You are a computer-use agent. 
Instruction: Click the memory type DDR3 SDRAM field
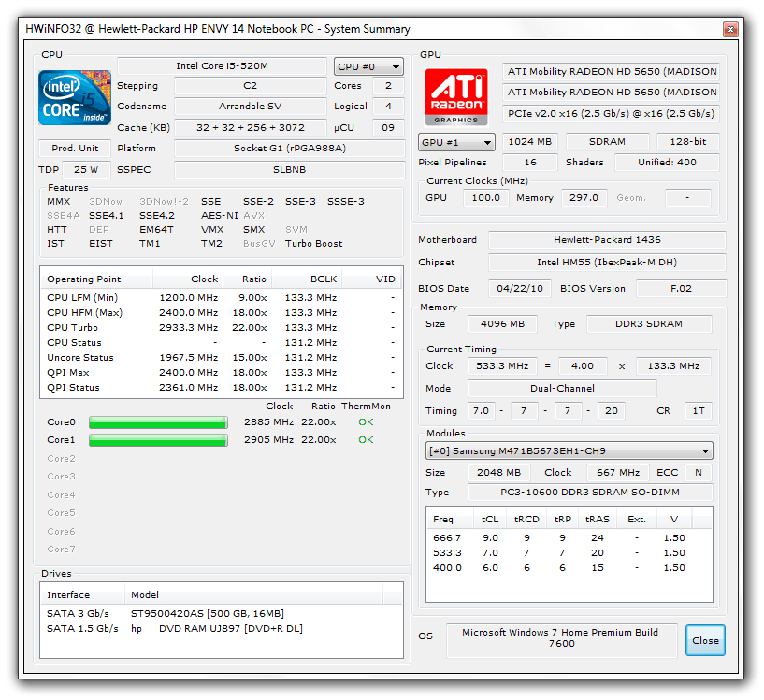649,324
